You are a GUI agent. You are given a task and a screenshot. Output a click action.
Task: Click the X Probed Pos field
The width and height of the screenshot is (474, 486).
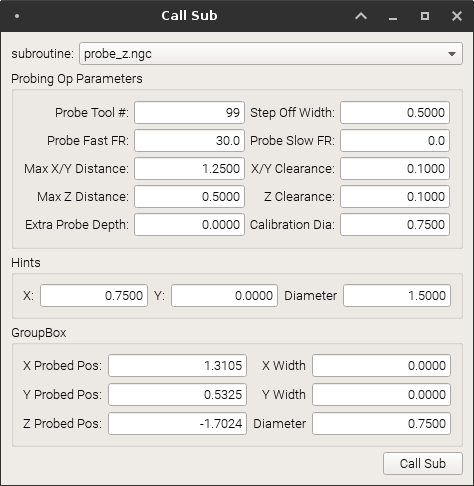pyautogui.click(x=177, y=365)
